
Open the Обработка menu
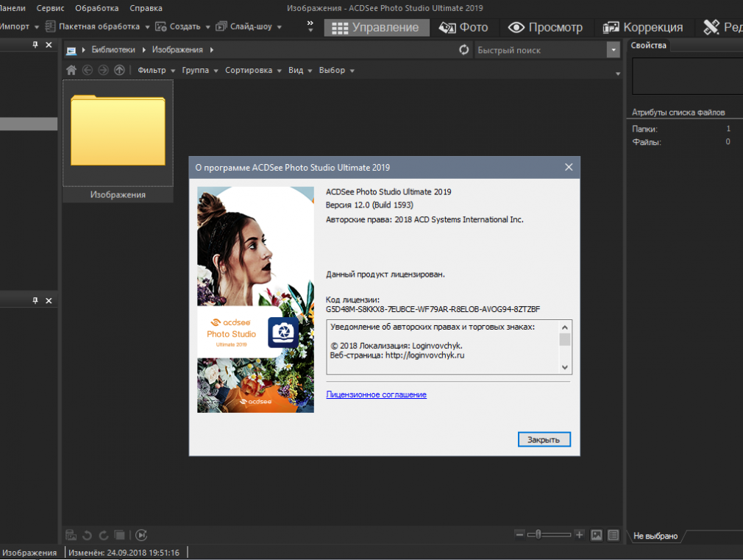click(96, 8)
